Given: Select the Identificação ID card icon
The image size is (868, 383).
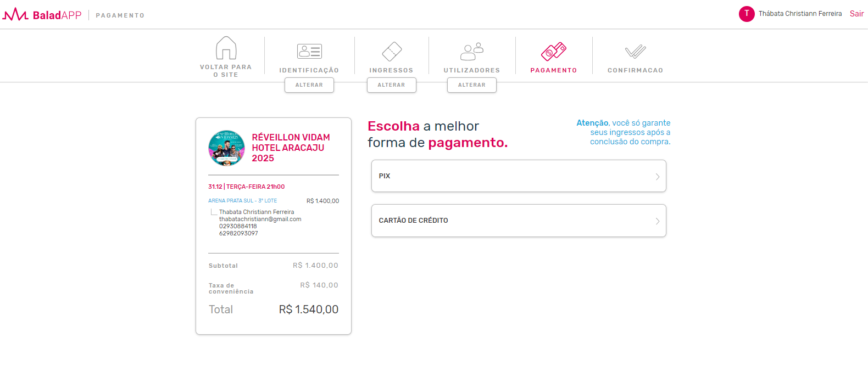Looking at the screenshot, I should pyautogui.click(x=309, y=51).
